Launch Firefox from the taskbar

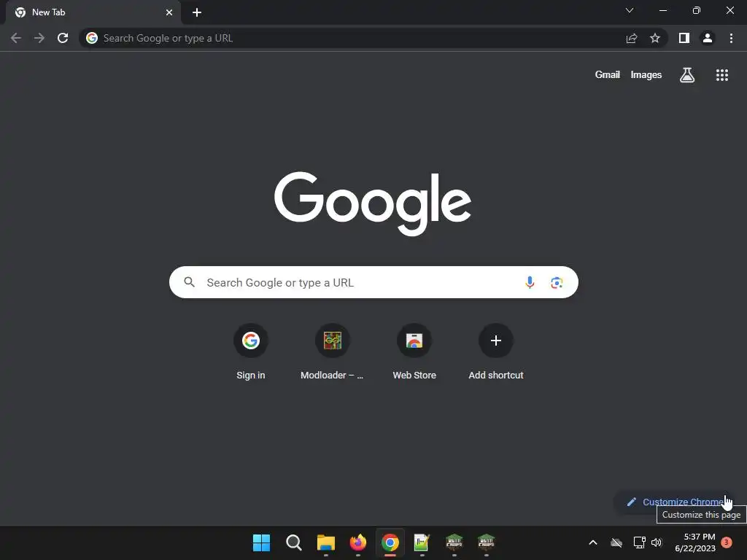click(357, 542)
